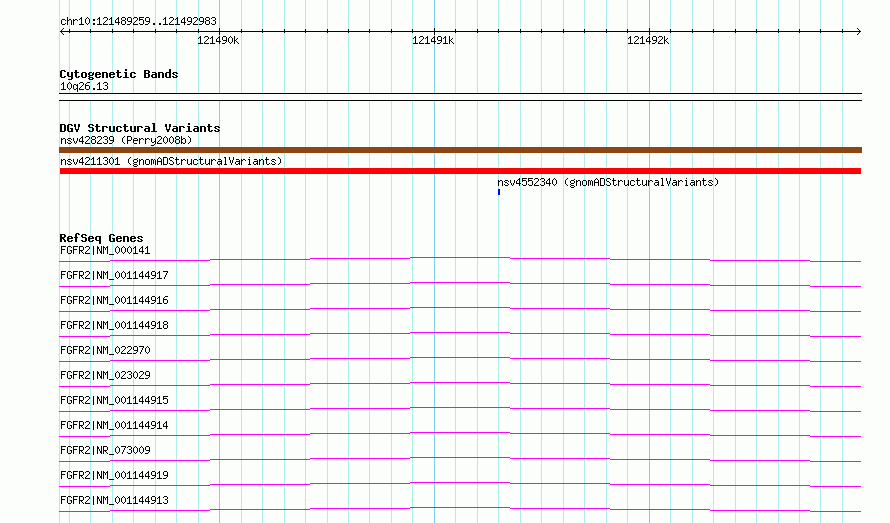
Task: Click the 121490k ruler position label
Action: pos(218,40)
